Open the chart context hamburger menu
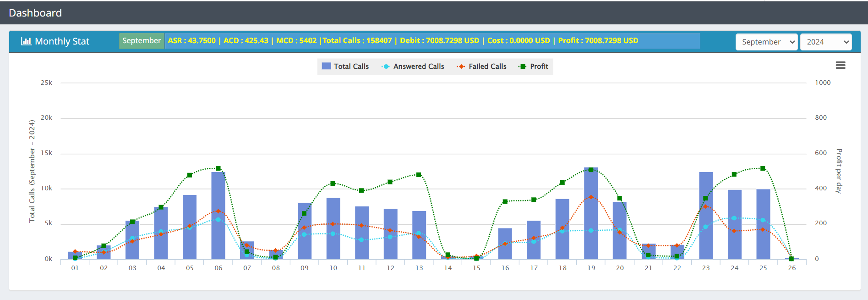 841,66
